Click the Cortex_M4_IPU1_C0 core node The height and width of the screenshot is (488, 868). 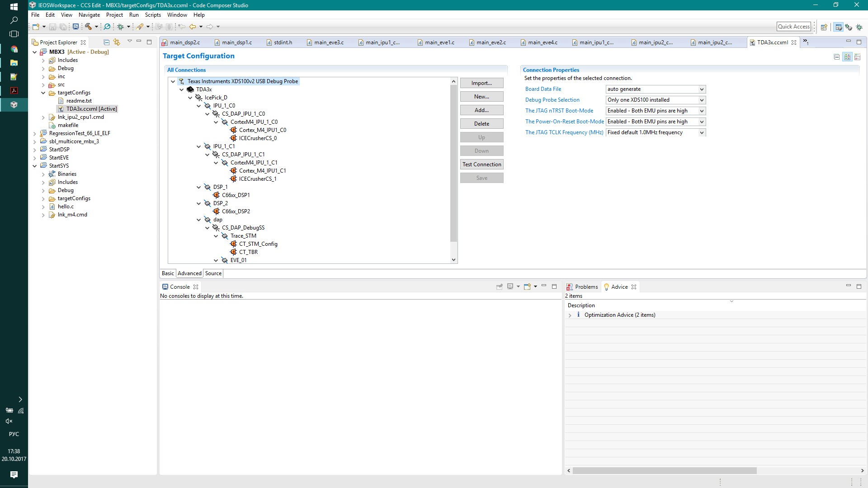[262, 130]
